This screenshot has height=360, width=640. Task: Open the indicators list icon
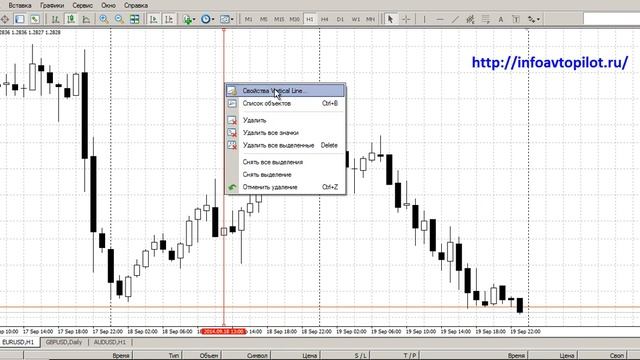[x=187, y=19]
